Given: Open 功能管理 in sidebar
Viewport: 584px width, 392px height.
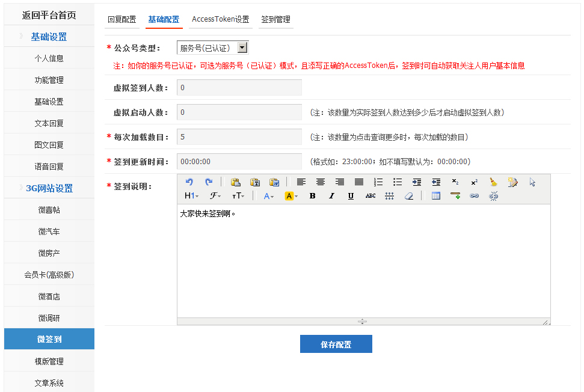Looking at the screenshot, I should (49, 80).
